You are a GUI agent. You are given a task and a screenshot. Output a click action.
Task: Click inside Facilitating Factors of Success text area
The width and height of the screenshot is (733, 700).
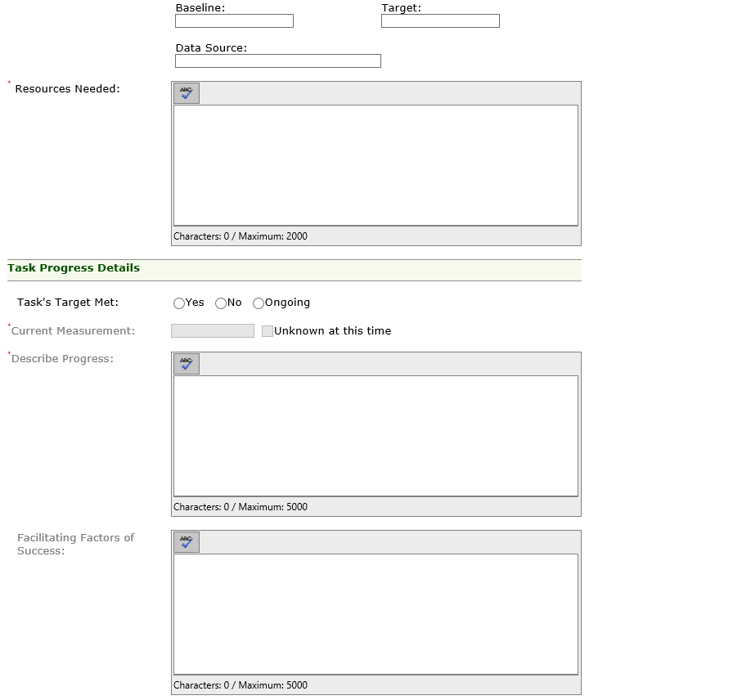click(x=375, y=614)
